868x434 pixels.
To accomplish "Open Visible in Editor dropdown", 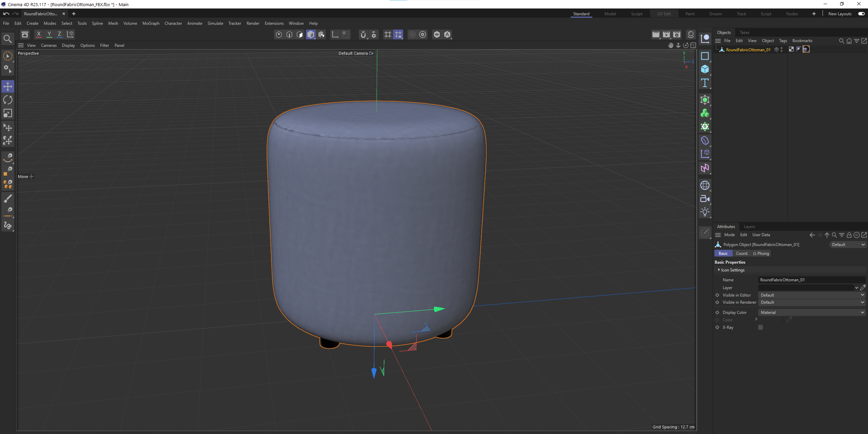I will pyautogui.click(x=812, y=295).
